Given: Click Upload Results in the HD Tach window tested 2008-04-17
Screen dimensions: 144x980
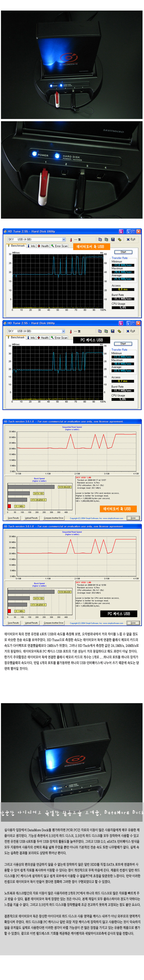Looking at the screenshot, I should [31, 518].
